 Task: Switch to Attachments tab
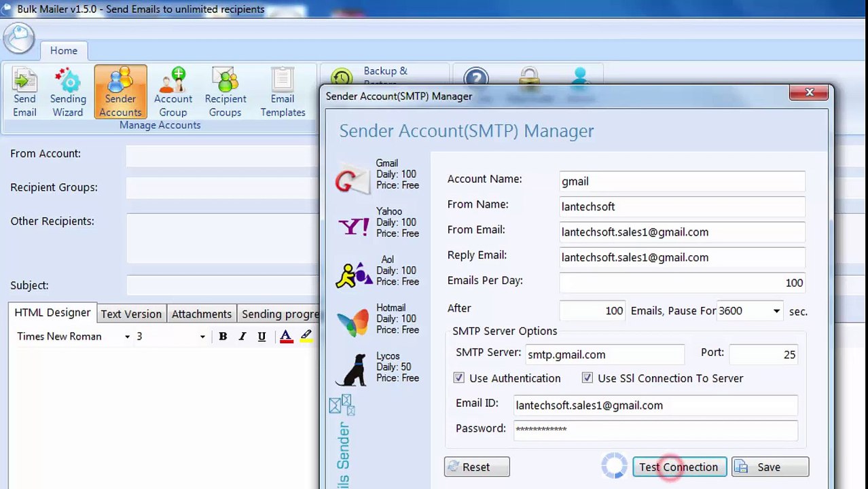click(x=202, y=314)
